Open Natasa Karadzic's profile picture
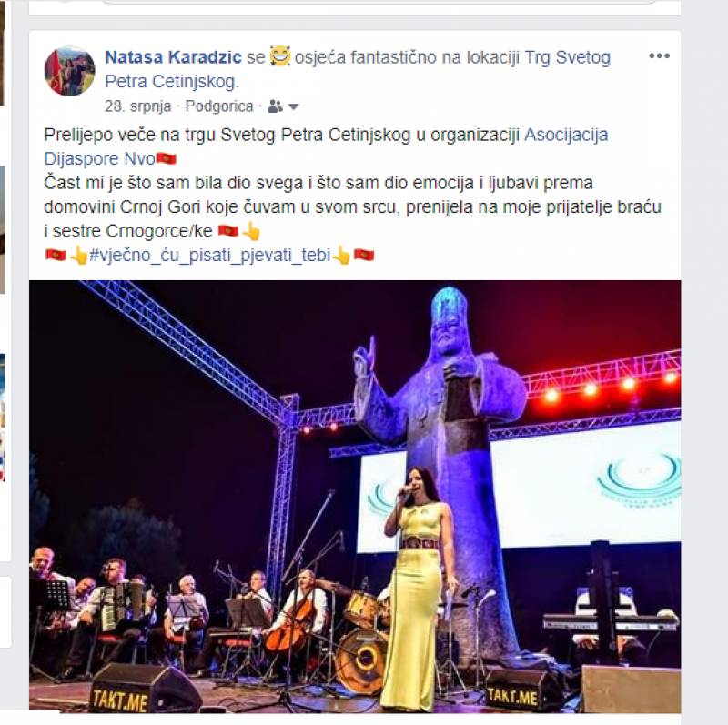Image resolution: width=728 pixels, height=725 pixels. (70, 71)
